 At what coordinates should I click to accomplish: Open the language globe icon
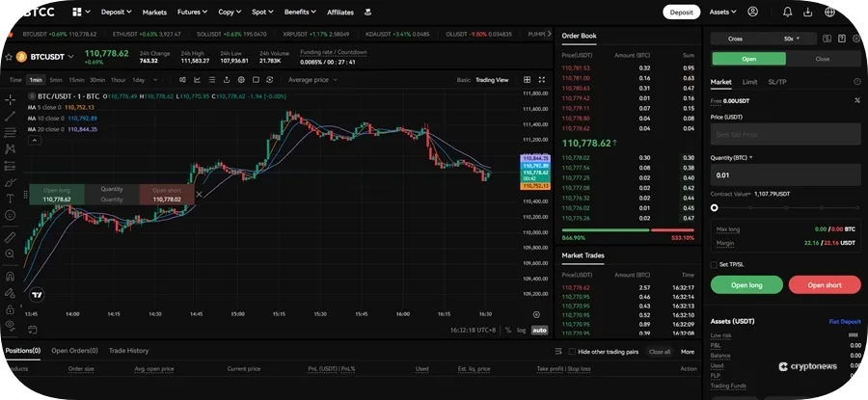(x=829, y=12)
